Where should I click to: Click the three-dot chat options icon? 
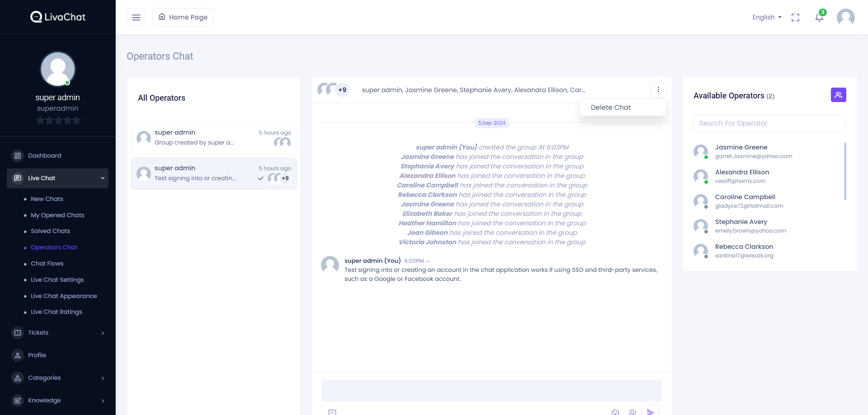pyautogui.click(x=658, y=90)
